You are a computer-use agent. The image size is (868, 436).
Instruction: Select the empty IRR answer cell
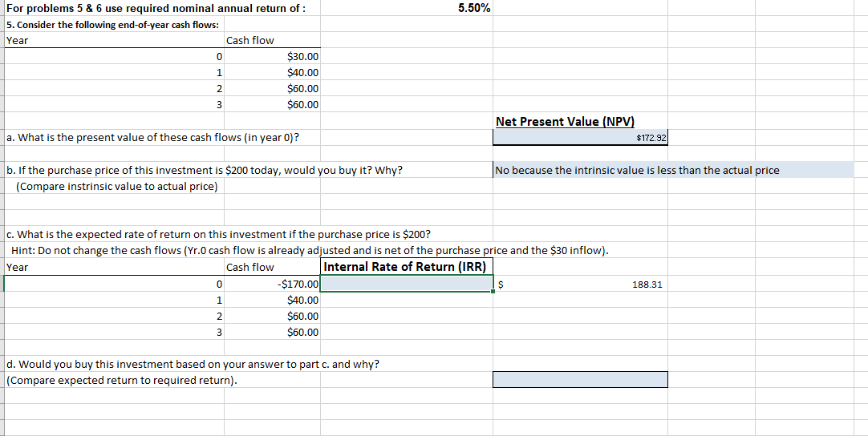[406, 284]
